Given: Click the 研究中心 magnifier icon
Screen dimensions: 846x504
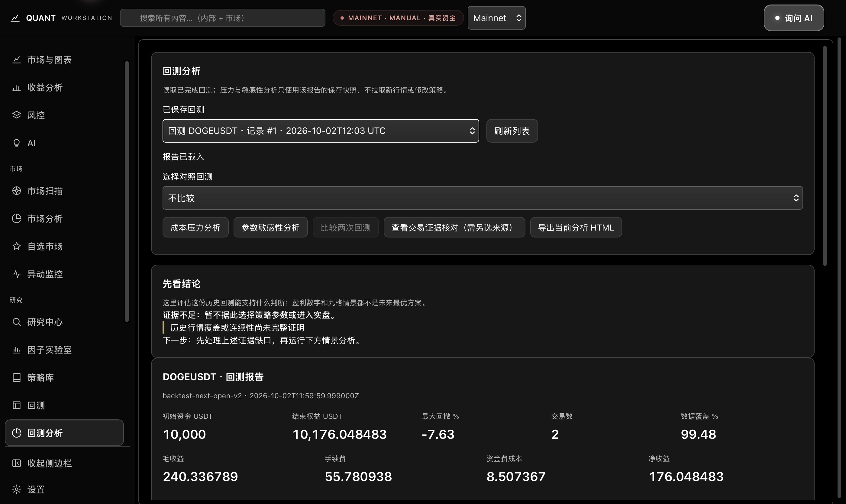Looking at the screenshot, I should pyautogui.click(x=16, y=322).
